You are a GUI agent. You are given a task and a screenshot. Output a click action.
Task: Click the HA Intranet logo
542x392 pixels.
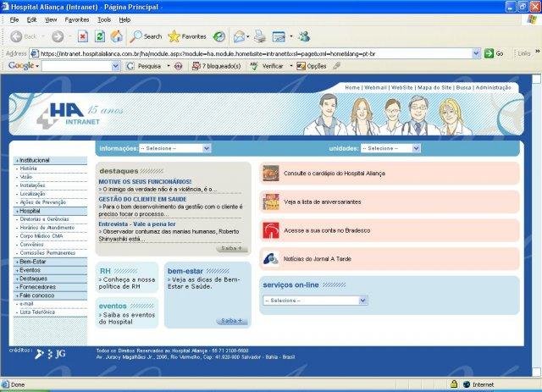[68, 114]
